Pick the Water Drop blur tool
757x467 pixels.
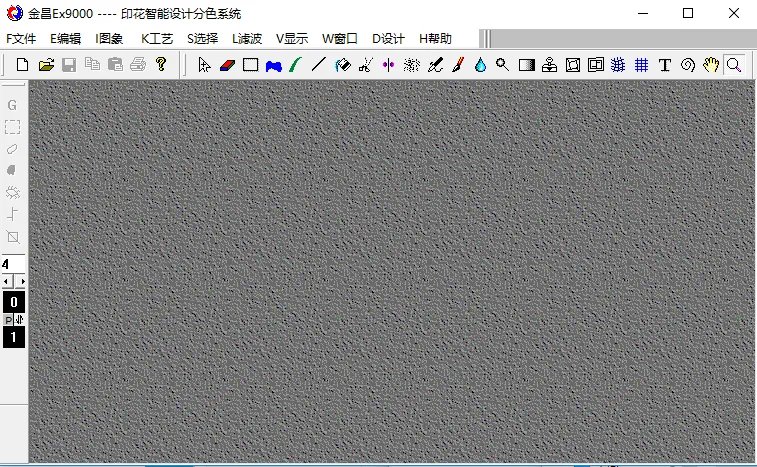point(480,65)
